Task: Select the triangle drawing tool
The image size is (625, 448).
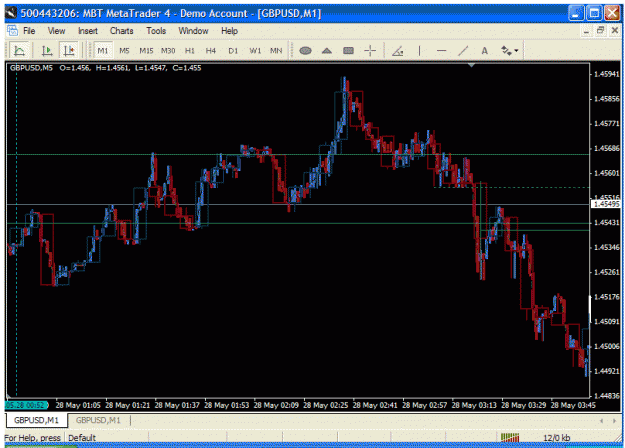Action: (x=327, y=51)
